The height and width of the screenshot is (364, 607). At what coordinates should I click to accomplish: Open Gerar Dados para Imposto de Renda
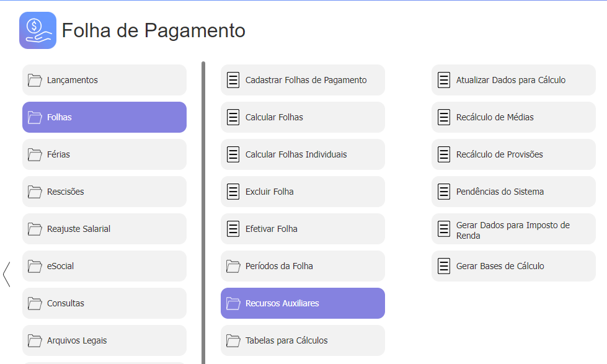click(513, 229)
